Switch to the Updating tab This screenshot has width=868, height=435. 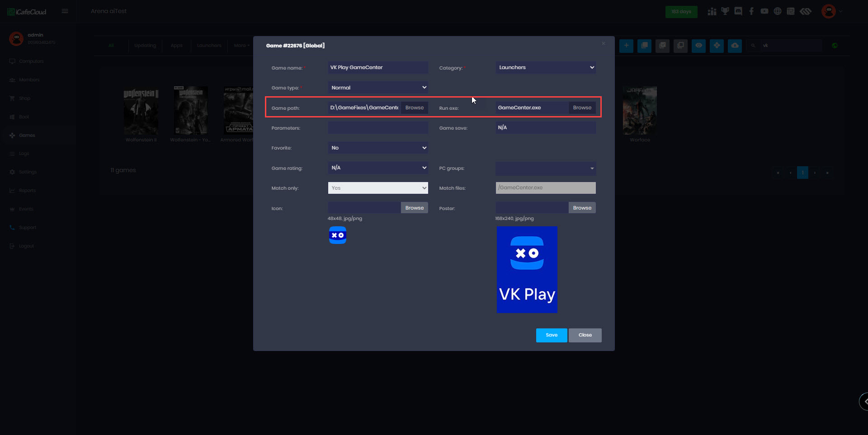point(145,46)
